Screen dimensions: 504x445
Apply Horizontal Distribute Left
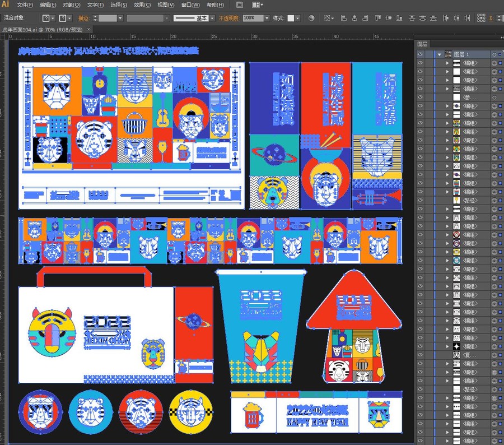(446, 18)
